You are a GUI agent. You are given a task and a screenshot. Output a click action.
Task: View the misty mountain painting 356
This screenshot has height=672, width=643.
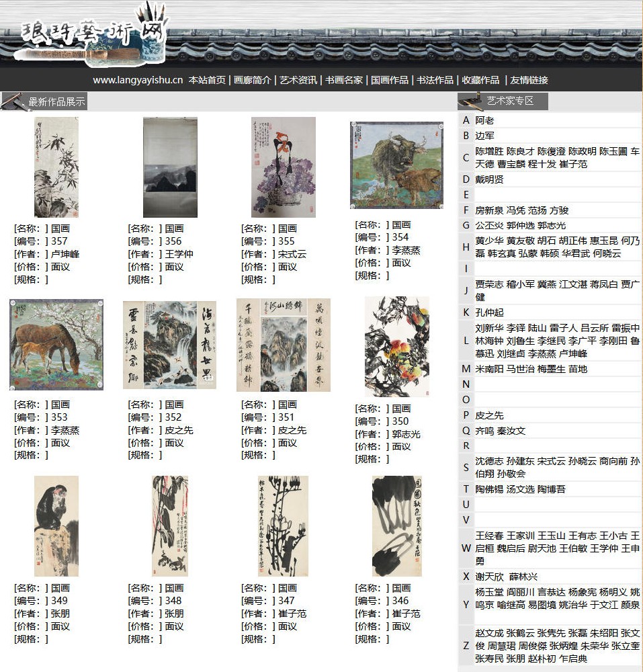point(170,167)
